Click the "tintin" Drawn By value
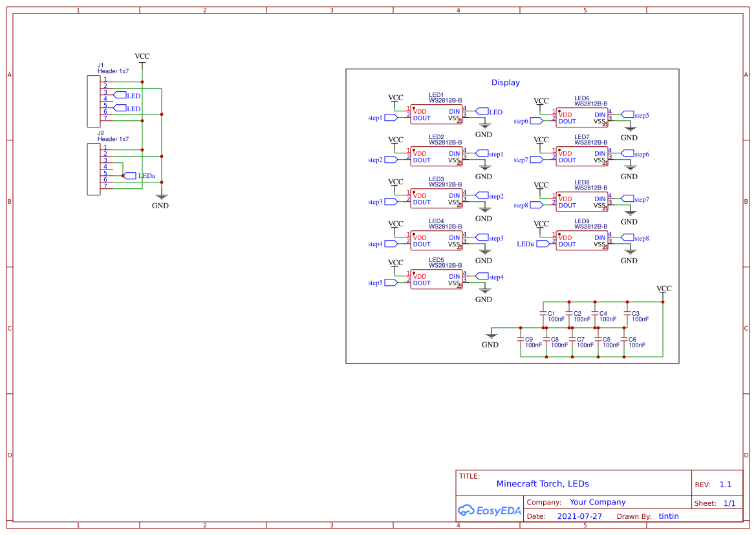 tap(669, 516)
